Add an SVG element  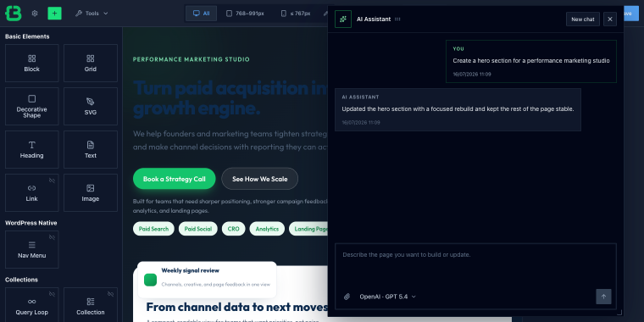coord(91,106)
